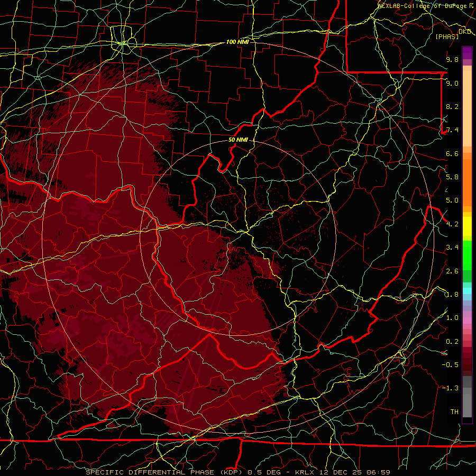The height and width of the screenshot is (476, 476).
Task: Click the KRLX radar site identifier
Action: click(305, 472)
